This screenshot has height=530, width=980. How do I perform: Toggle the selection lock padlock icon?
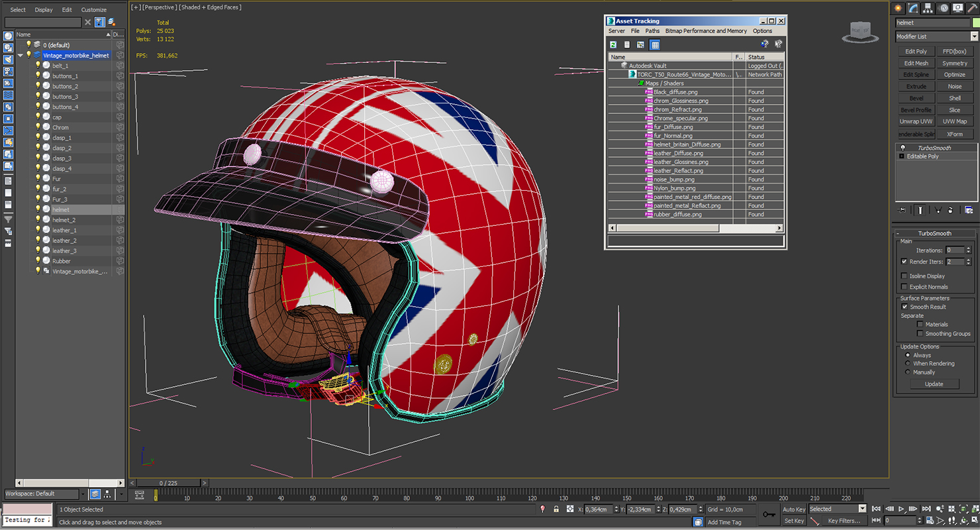(x=556, y=509)
